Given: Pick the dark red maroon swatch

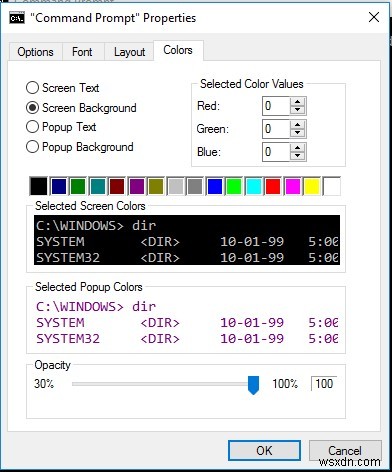Looking at the screenshot, I should [117, 186].
